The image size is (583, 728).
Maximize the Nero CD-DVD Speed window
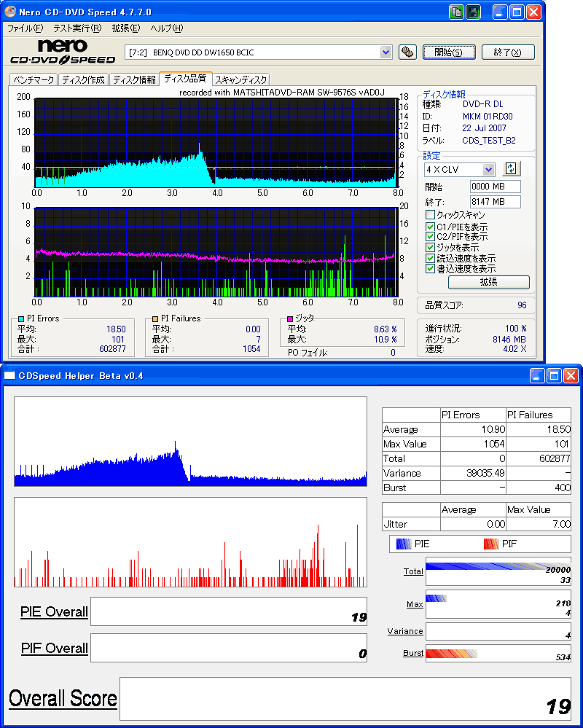pos(517,12)
